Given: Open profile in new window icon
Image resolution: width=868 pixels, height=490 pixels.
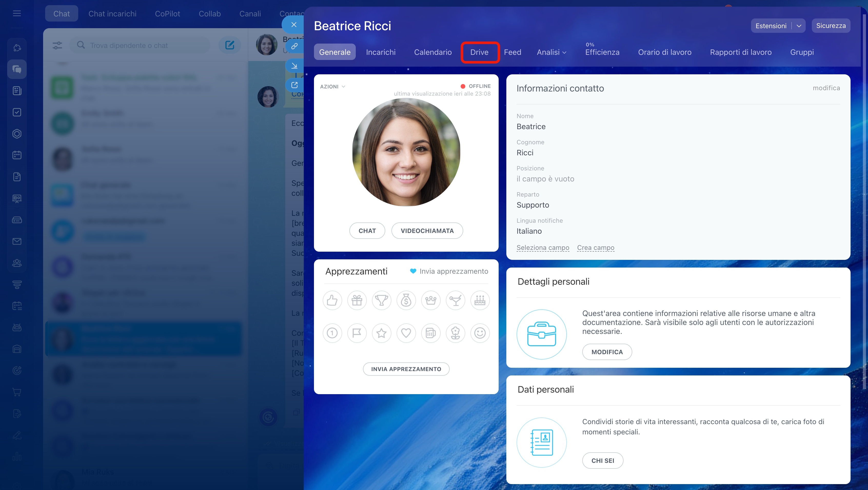Looking at the screenshot, I should [294, 85].
